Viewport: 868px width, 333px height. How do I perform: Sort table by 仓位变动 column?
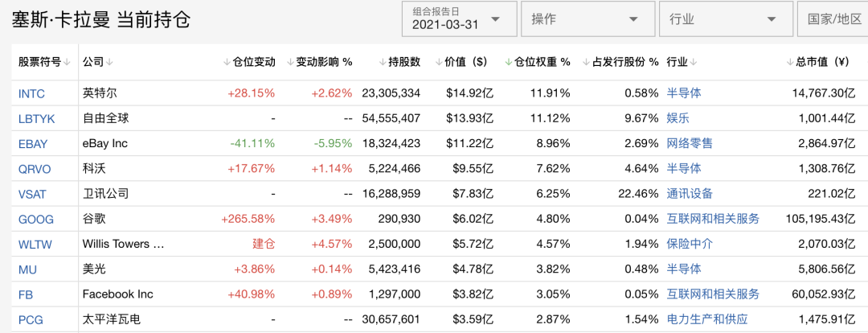point(249,62)
